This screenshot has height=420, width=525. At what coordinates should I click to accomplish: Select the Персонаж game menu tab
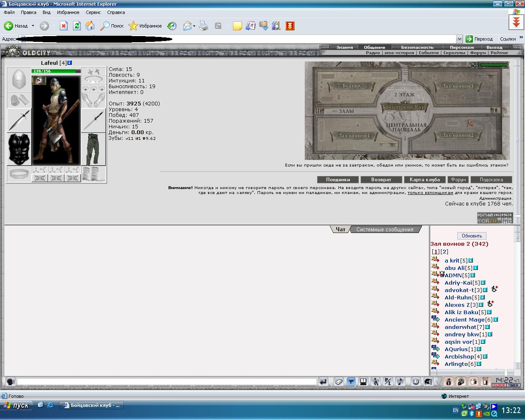(x=462, y=47)
